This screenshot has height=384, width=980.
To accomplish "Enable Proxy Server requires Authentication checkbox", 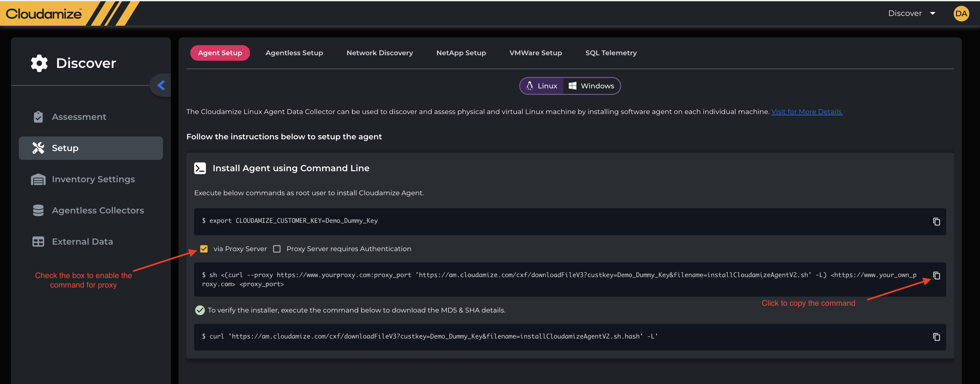I will [x=277, y=249].
